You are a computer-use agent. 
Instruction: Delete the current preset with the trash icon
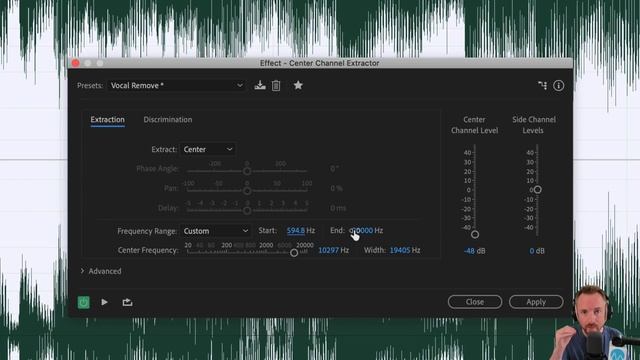click(276, 85)
